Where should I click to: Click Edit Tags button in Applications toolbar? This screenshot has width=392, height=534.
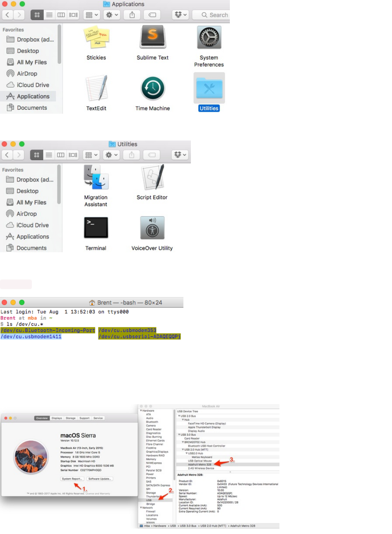pyautogui.click(x=152, y=15)
